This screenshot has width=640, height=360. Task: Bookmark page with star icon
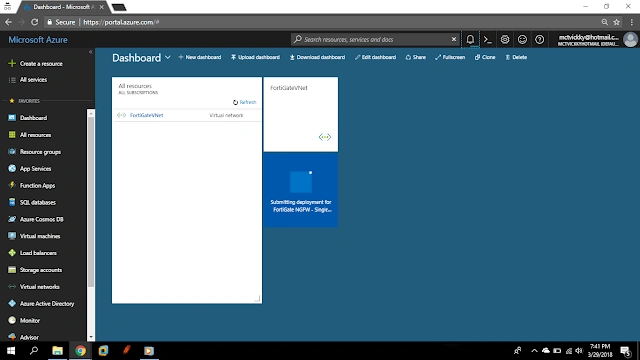click(x=617, y=22)
